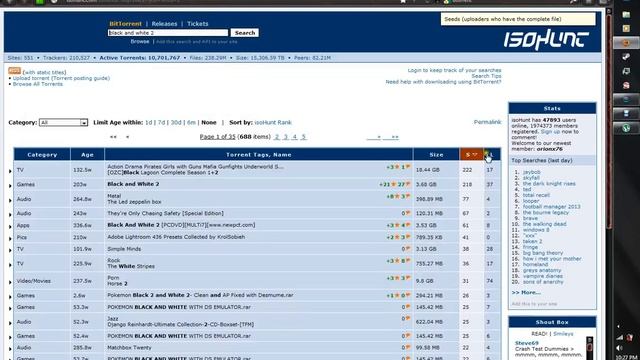640x360 pixels.
Task: Open the Category dropdown set to All
Action: coord(63,122)
